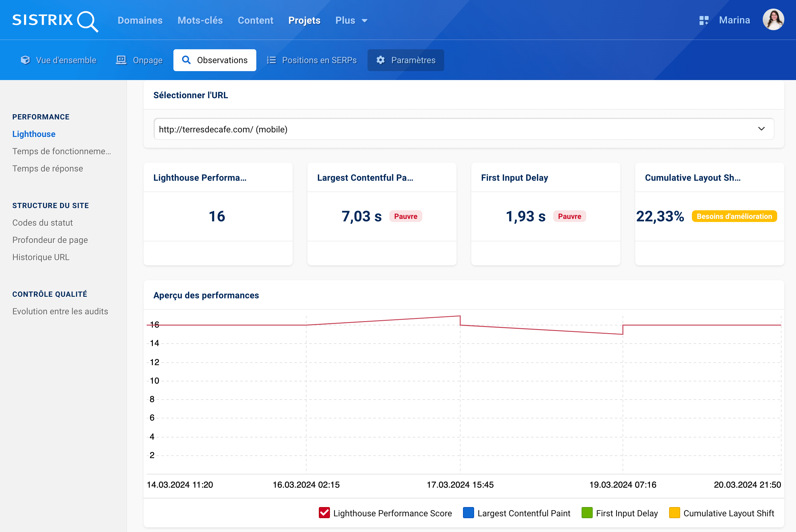The width and height of the screenshot is (796, 532).
Task: Click the Paramètres gear icon
Action: tap(380, 60)
